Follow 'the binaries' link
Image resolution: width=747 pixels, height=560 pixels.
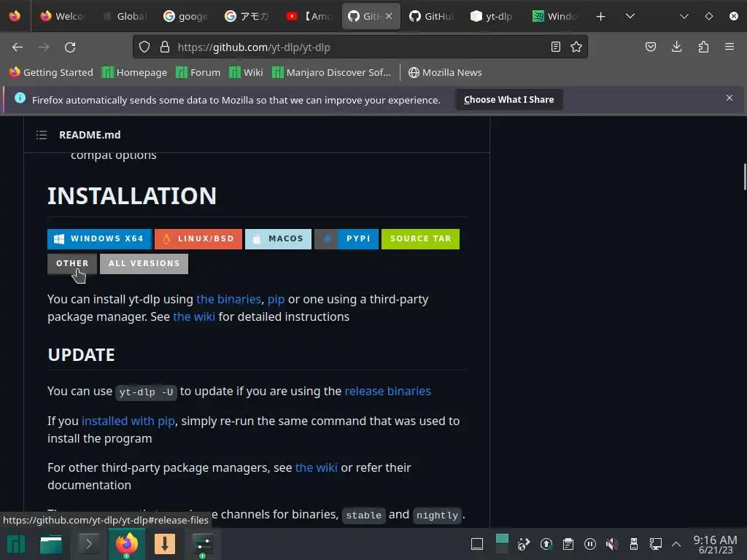click(x=228, y=299)
